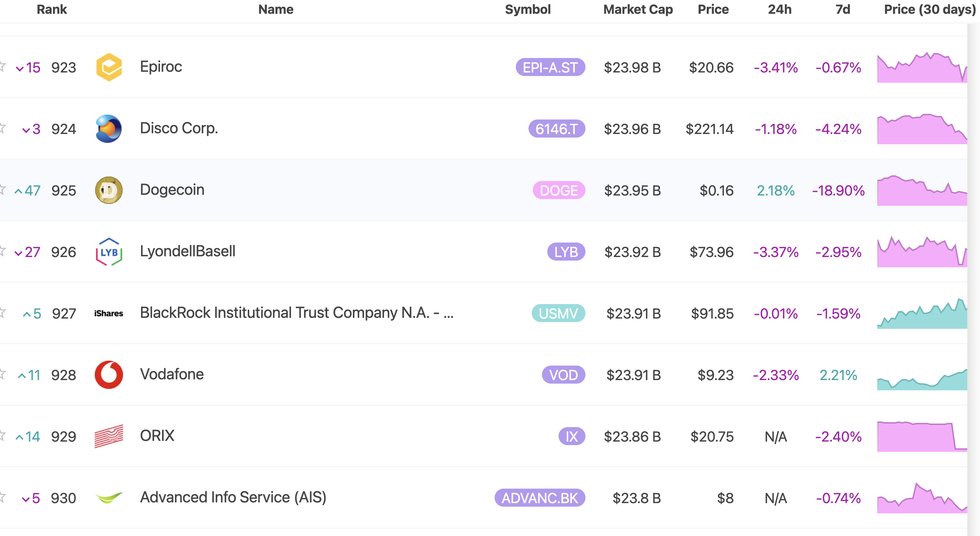Sort by the Price column header
Viewport: 980px width, 536px height.
713,9
